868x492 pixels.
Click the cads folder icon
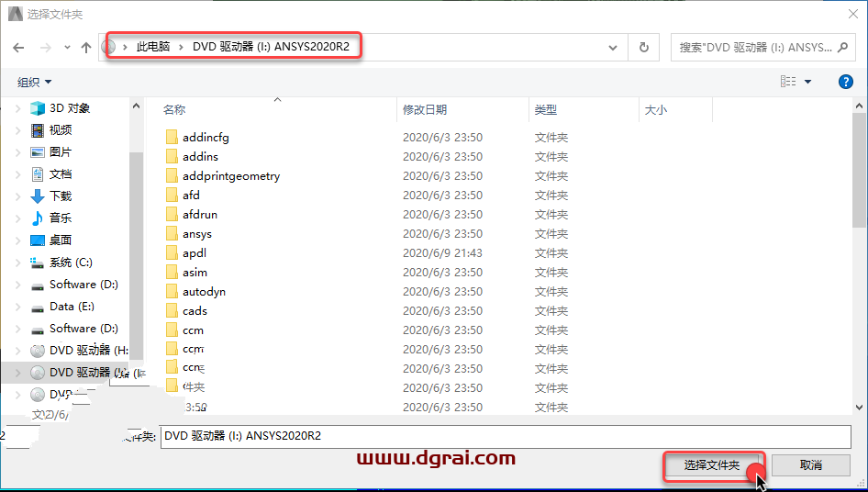click(x=172, y=311)
